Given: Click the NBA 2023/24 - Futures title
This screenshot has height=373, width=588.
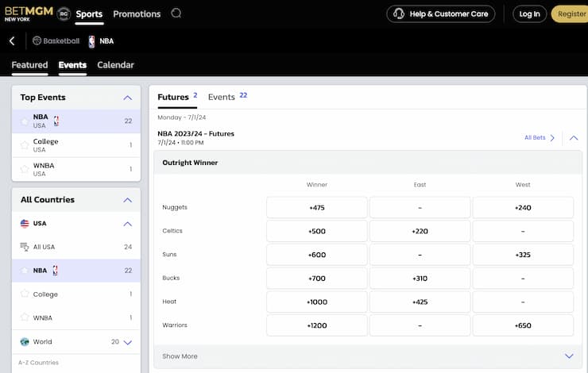Looking at the screenshot, I should tap(195, 133).
